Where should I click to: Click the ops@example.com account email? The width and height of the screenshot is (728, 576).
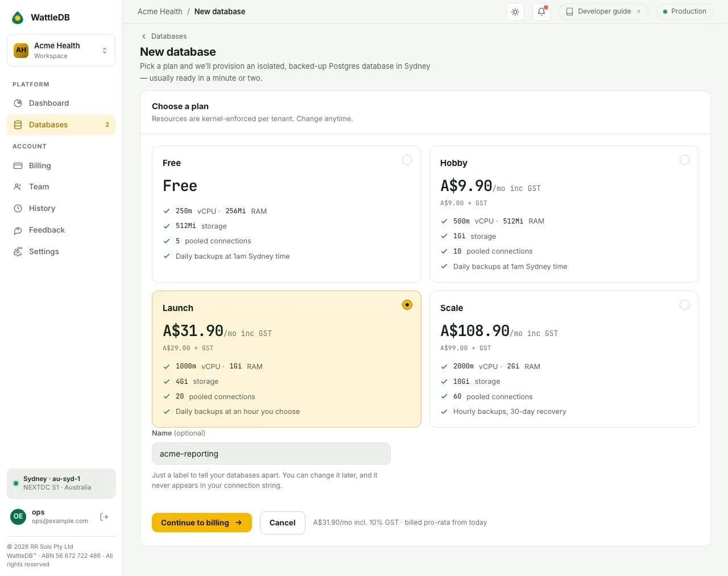(x=60, y=521)
